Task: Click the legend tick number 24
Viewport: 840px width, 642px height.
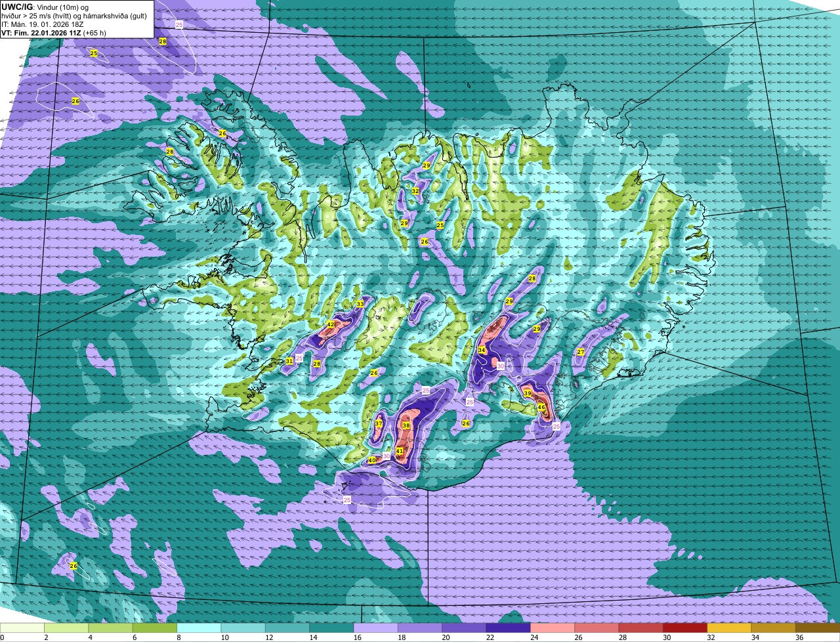Action: click(x=534, y=637)
